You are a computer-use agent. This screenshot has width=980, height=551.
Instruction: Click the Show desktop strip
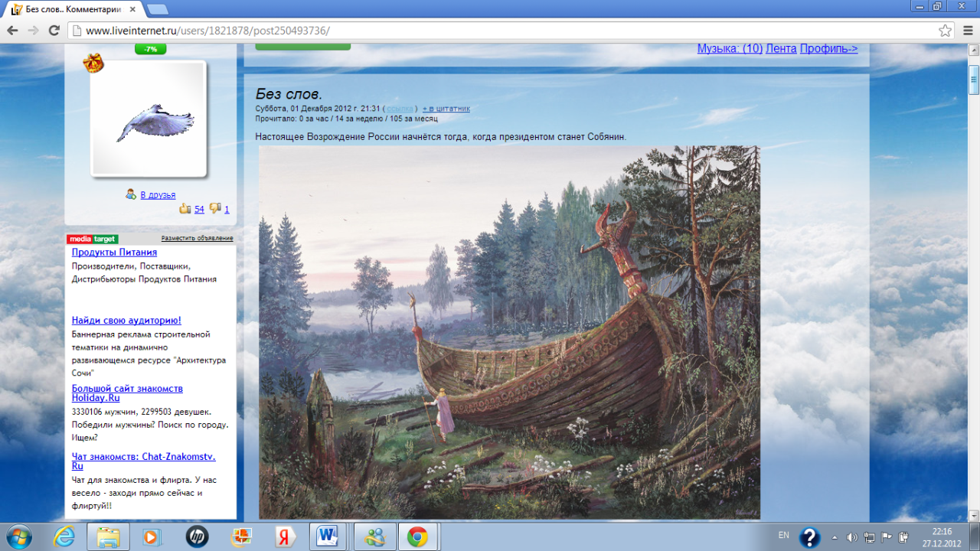pyautogui.click(x=975, y=537)
